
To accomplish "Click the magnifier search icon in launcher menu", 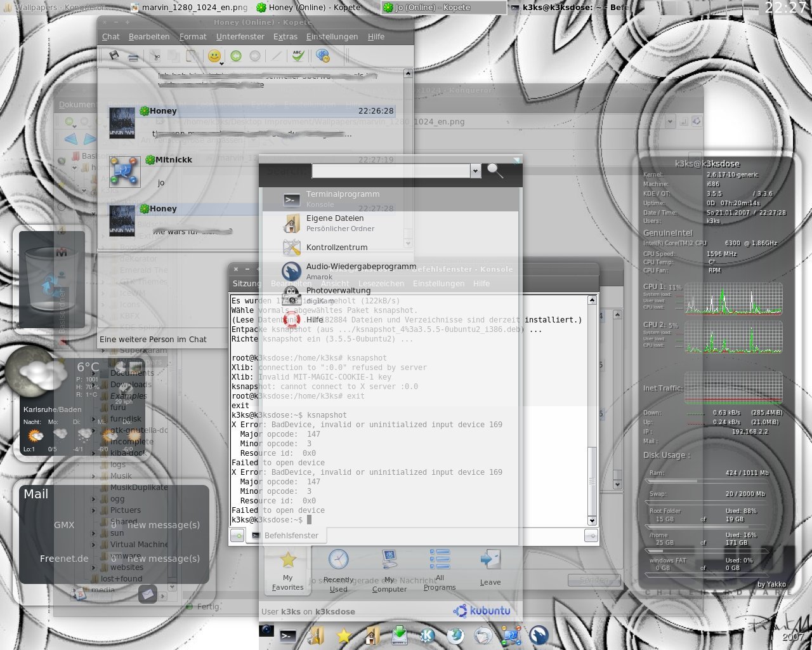I will [x=495, y=170].
